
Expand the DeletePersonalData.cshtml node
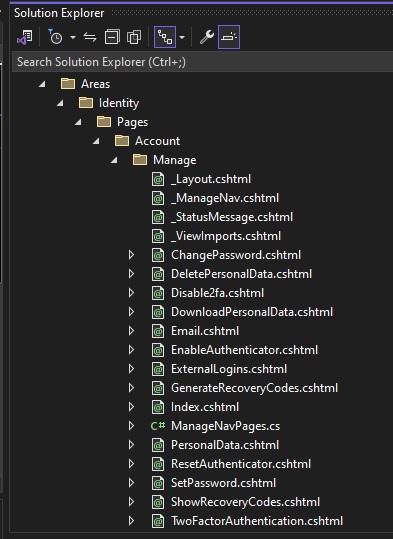131,274
